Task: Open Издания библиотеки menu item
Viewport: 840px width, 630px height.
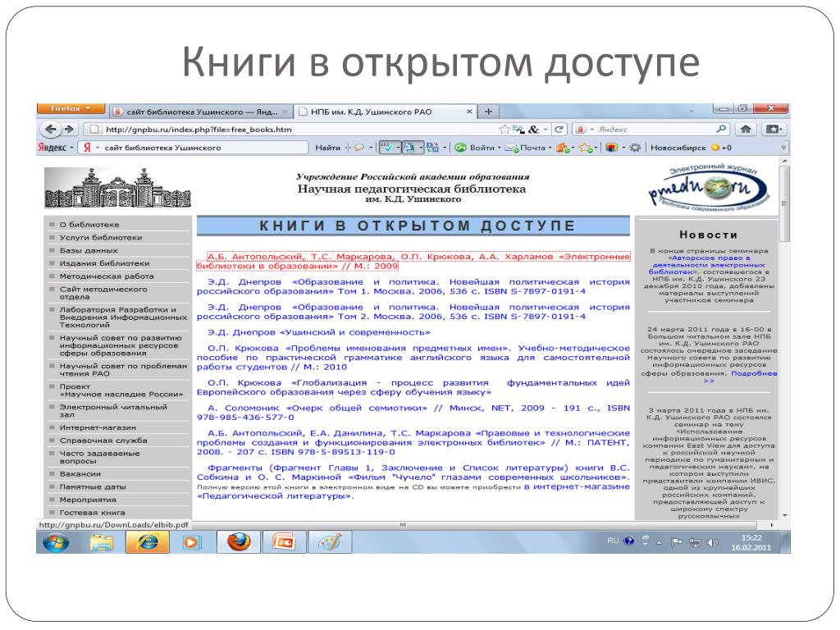Action: point(104,263)
